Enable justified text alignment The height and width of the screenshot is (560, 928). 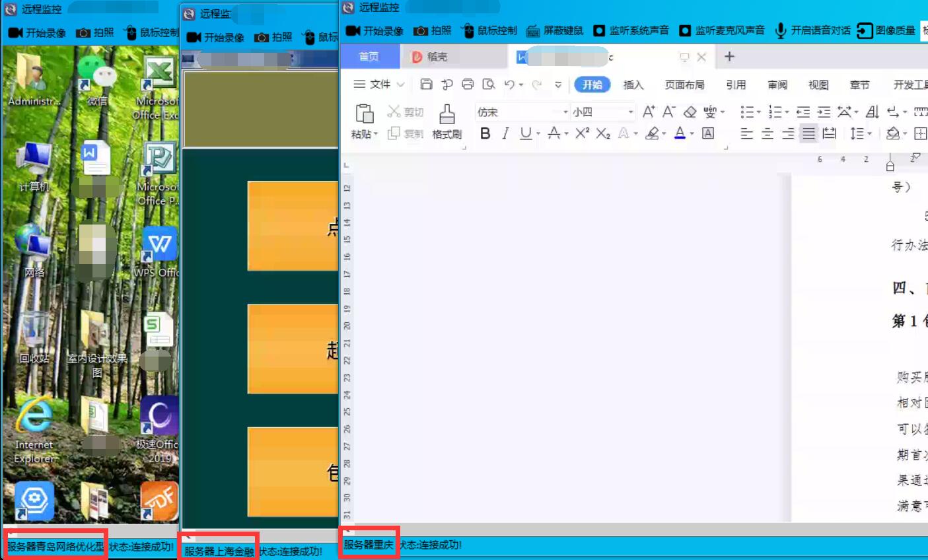(808, 133)
